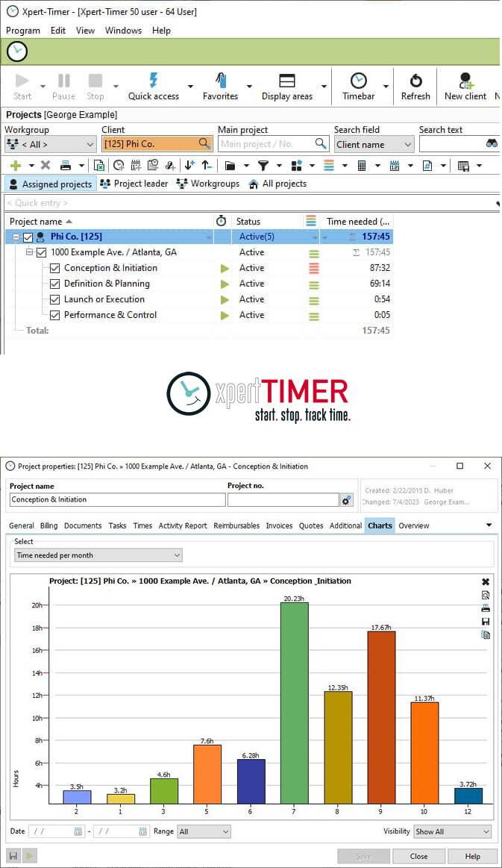
Task: Click the Timebar clock icon
Action: [359, 81]
